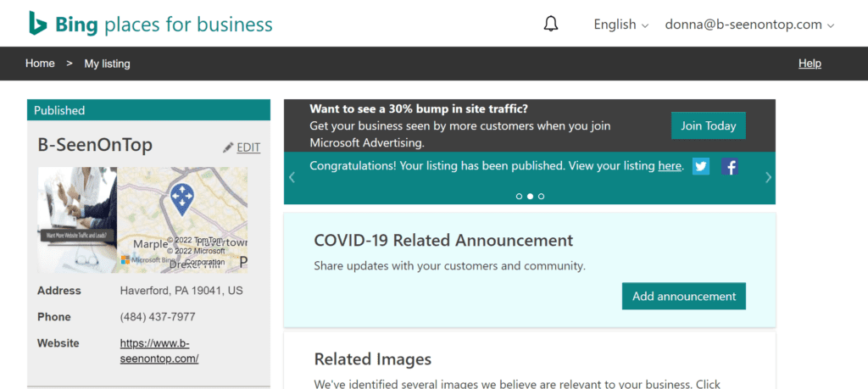Share listing on Twitter icon

(701, 166)
